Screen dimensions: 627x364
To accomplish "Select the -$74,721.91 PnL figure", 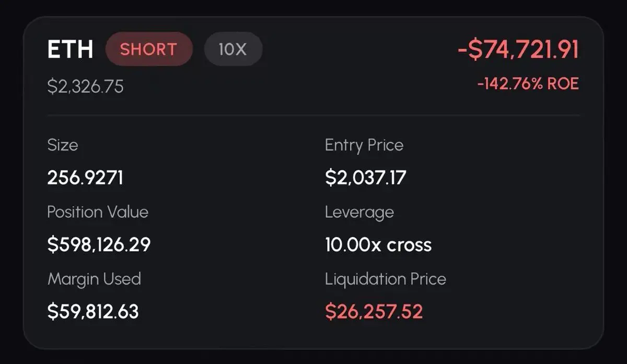I will point(518,50).
